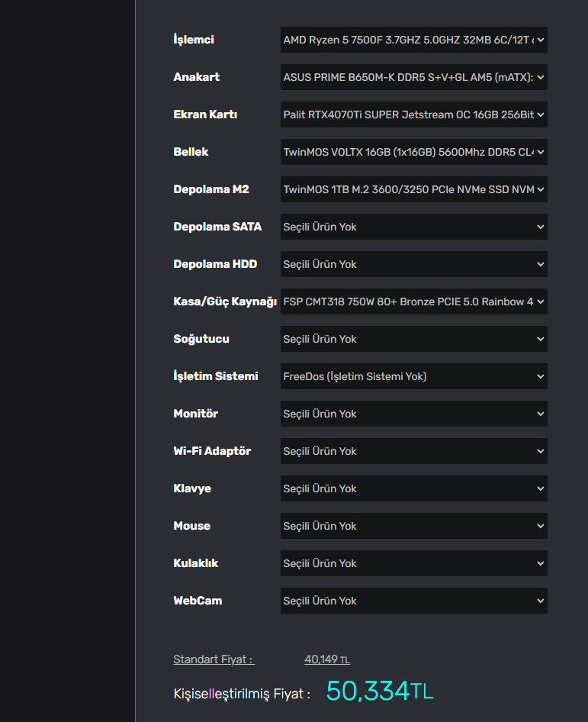Click the Kişiselleştirilmiş Fiyat label
588x722 pixels.
tap(242, 694)
